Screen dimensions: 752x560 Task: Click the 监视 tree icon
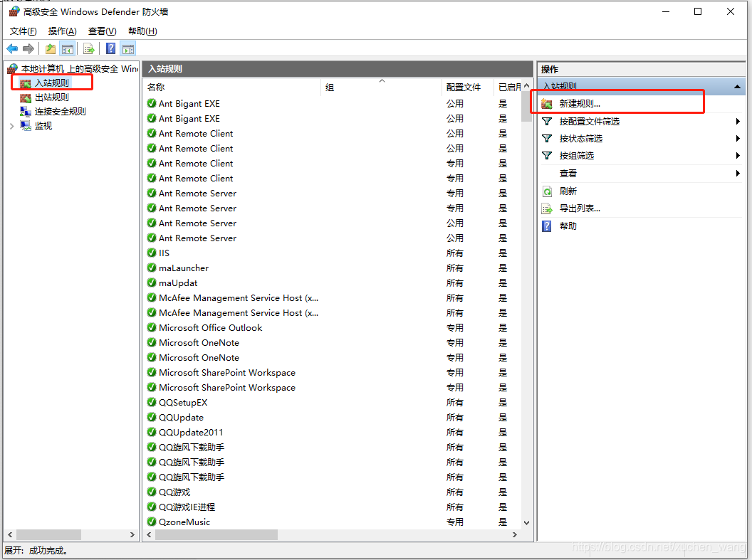26,126
